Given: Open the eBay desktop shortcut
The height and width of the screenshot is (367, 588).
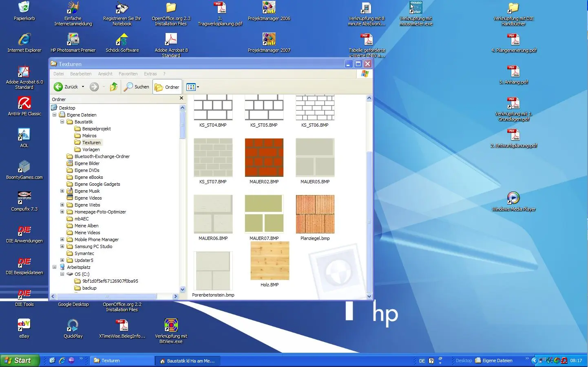Looking at the screenshot, I should pyautogui.click(x=24, y=325).
